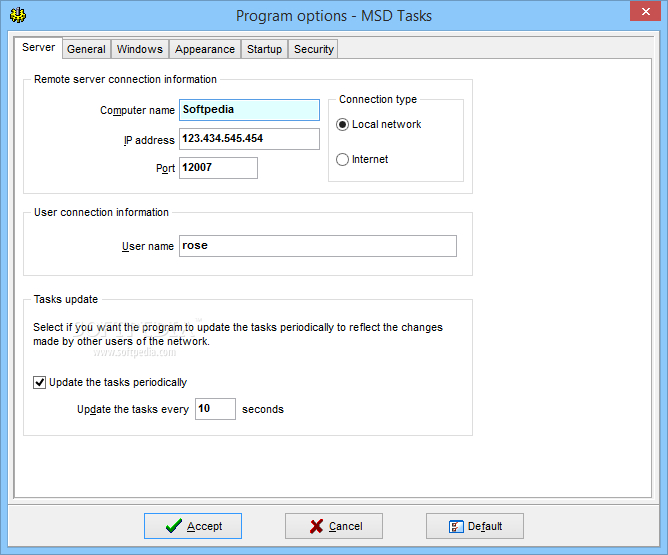
Task: Go to the Security tab
Action: tap(314, 49)
